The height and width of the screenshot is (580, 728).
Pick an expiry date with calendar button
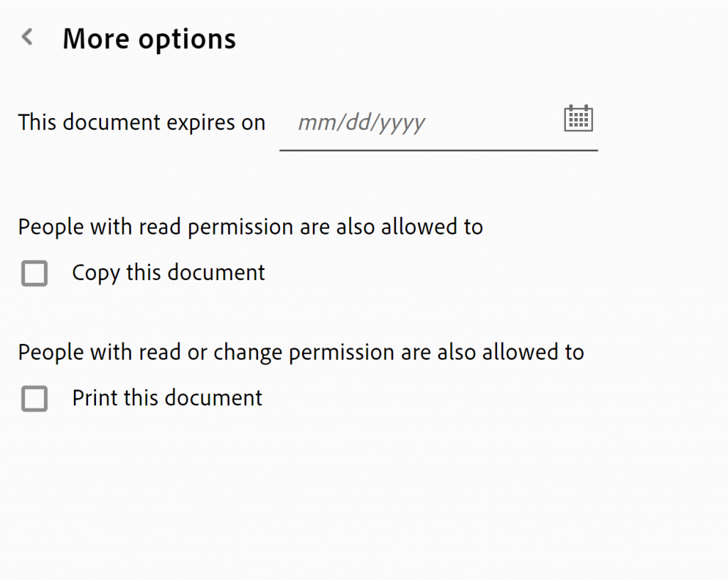click(578, 119)
